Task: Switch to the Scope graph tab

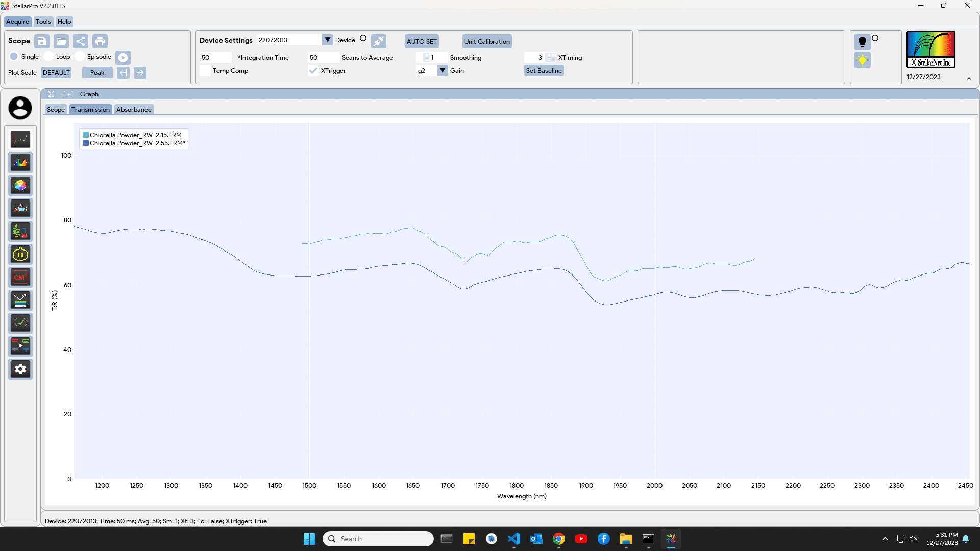Action: (56, 110)
